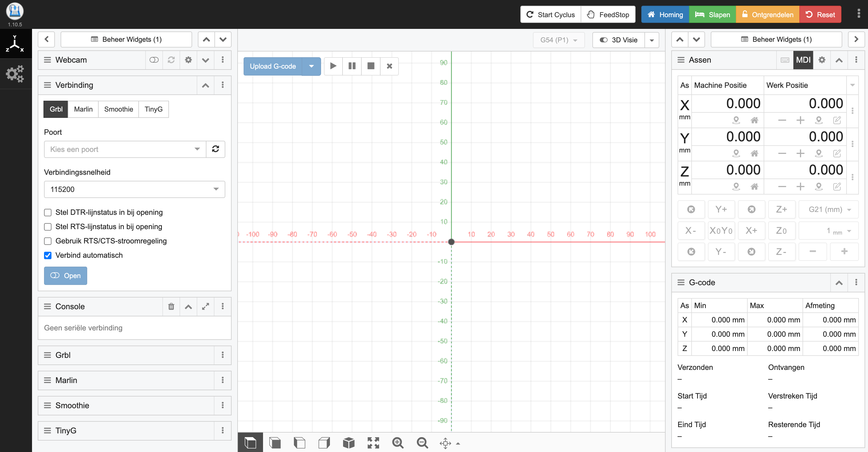
Task: Select the Smoothie controller tab
Action: click(119, 109)
